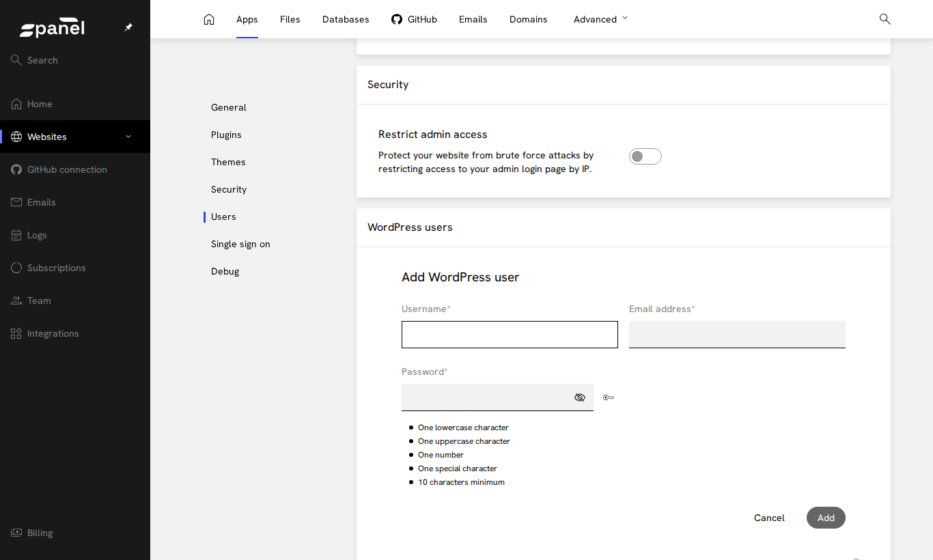Toggle the sidebar pin icon
The image size is (933, 560).
click(128, 27)
